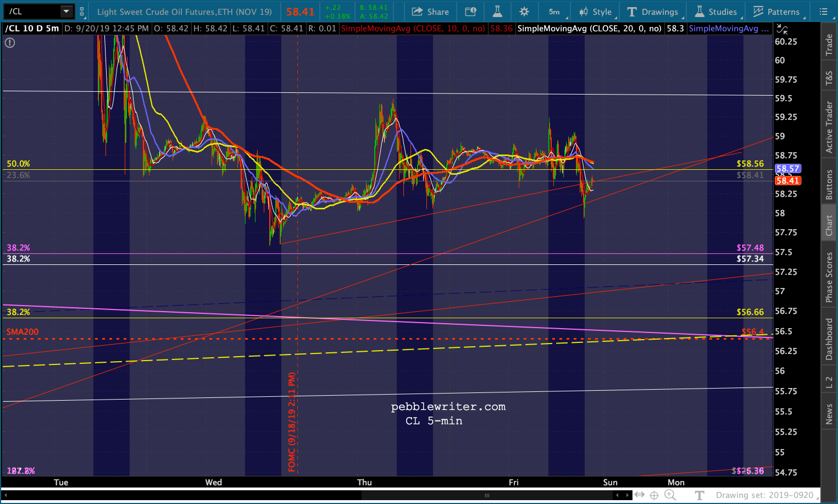Click the 50.0% Fibonacci level label

coord(18,163)
